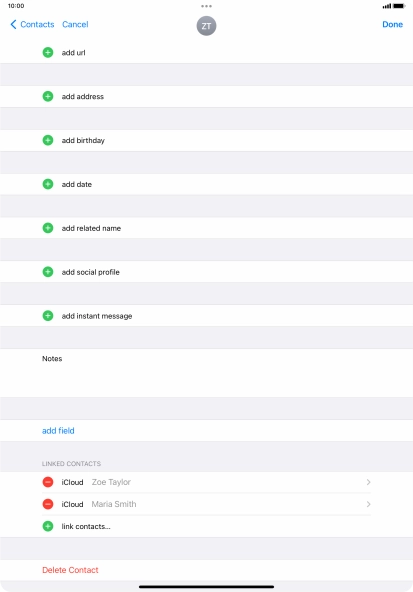Tap the Notes text field
Viewport: 413px width, 592px height.
click(x=206, y=373)
